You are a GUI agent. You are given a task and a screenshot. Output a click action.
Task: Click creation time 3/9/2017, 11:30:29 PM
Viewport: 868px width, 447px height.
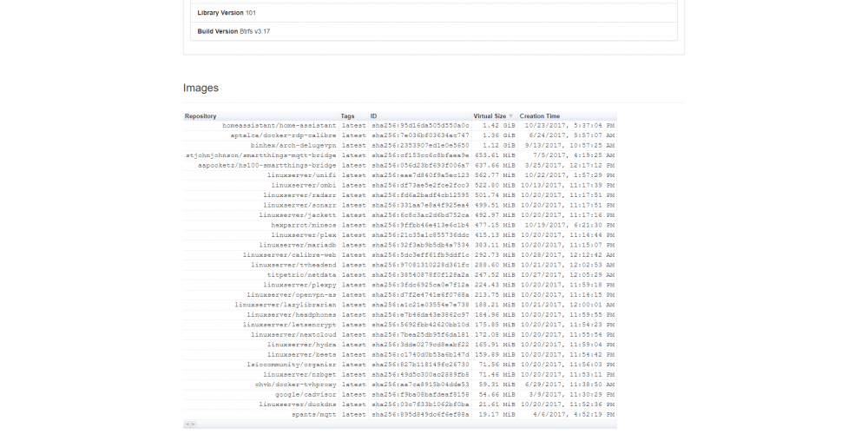pyautogui.click(x=572, y=394)
